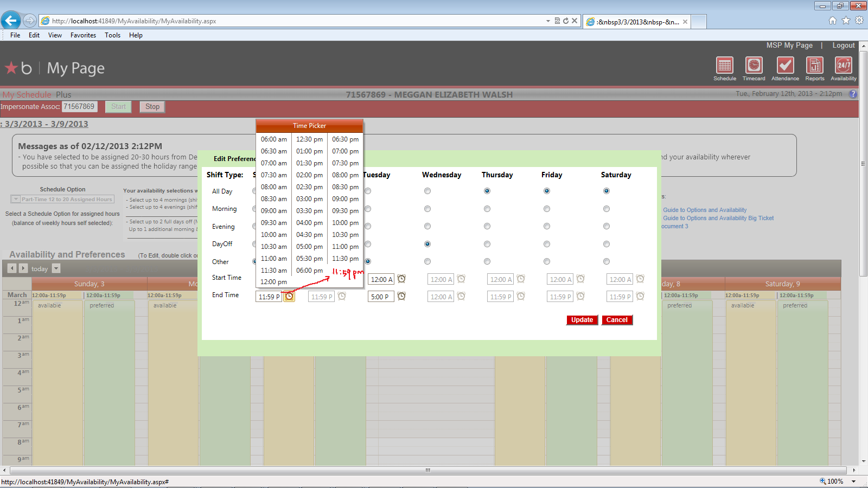Click Thursday Start Time clock icon
Image resolution: width=868 pixels, height=488 pixels.
521,279
